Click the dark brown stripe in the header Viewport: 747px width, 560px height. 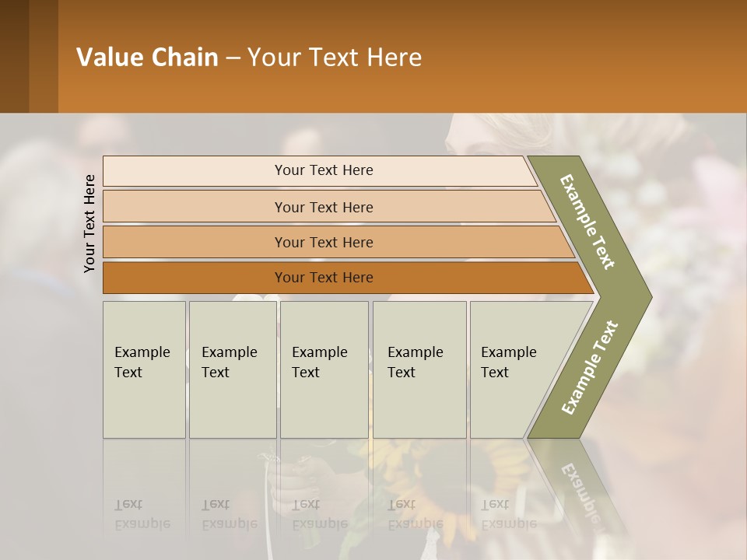[x=14, y=56]
